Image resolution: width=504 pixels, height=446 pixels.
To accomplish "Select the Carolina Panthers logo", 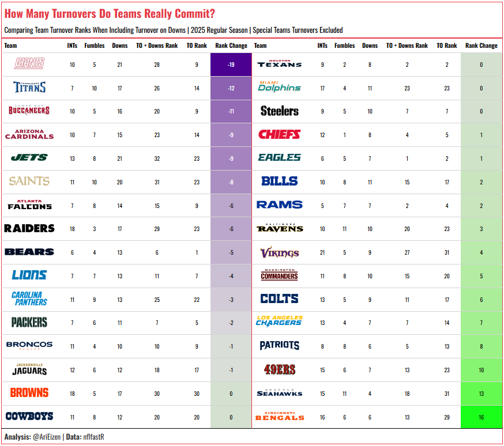I will click(x=29, y=298).
